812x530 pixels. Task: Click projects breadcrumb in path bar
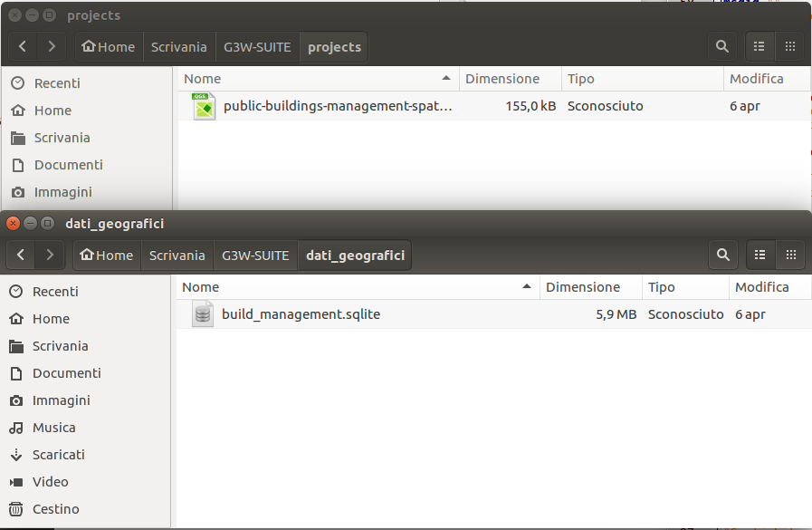(x=334, y=47)
